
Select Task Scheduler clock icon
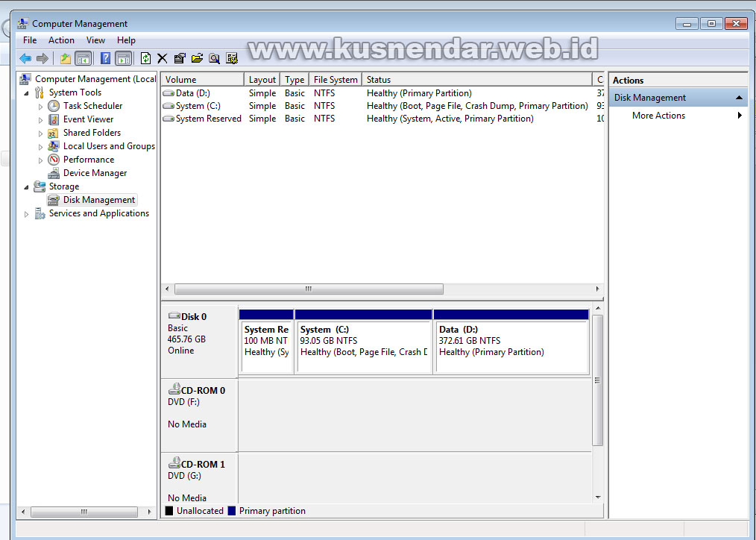(x=54, y=106)
